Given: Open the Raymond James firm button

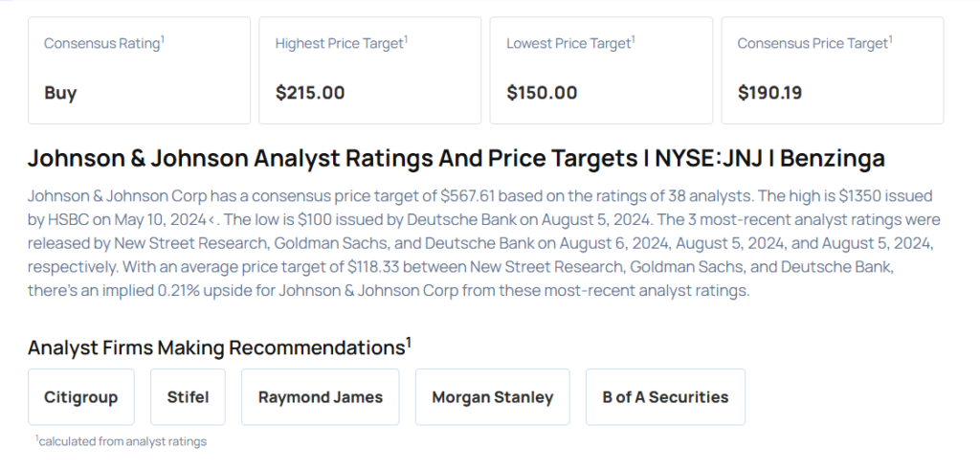Looking at the screenshot, I should pyautogui.click(x=320, y=397).
